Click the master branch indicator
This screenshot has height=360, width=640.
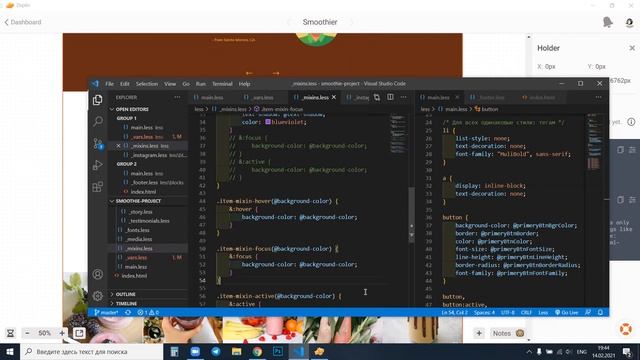(106, 312)
